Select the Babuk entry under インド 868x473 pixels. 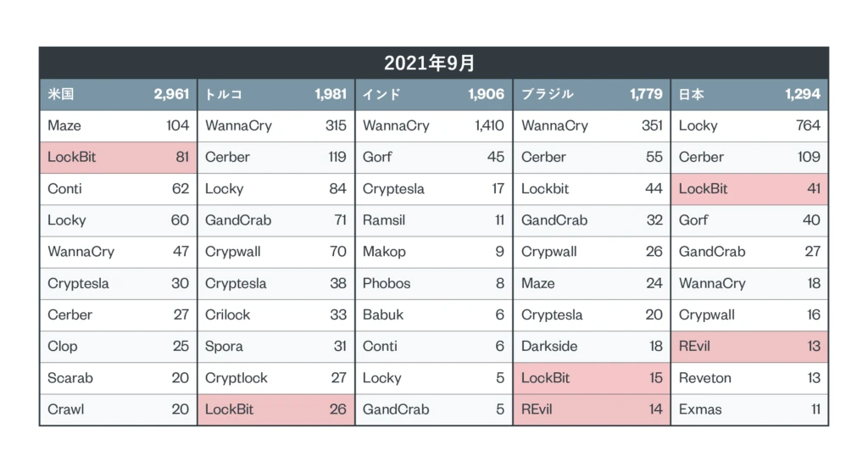click(383, 314)
